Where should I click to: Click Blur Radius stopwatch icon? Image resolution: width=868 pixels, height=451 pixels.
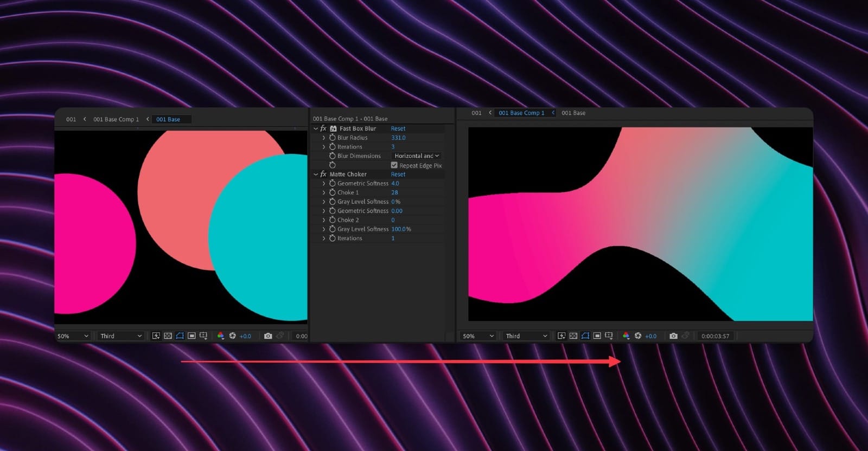[x=333, y=138]
